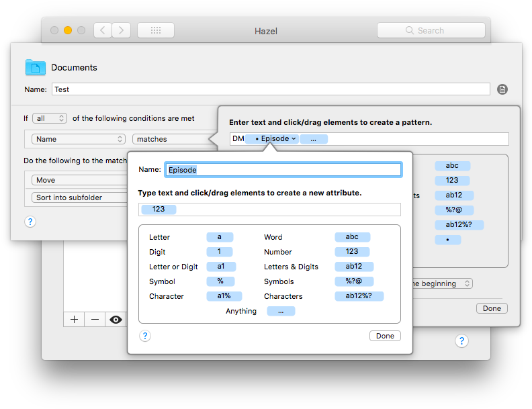This screenshot has width=532, height=409.
Task: Click the 'Documents' folder label
Action: 74,67
